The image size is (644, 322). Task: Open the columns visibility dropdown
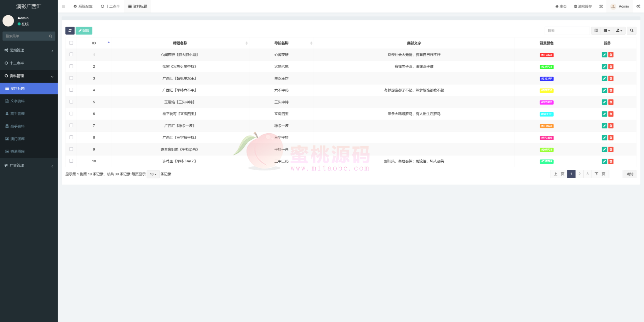point(607,30)
